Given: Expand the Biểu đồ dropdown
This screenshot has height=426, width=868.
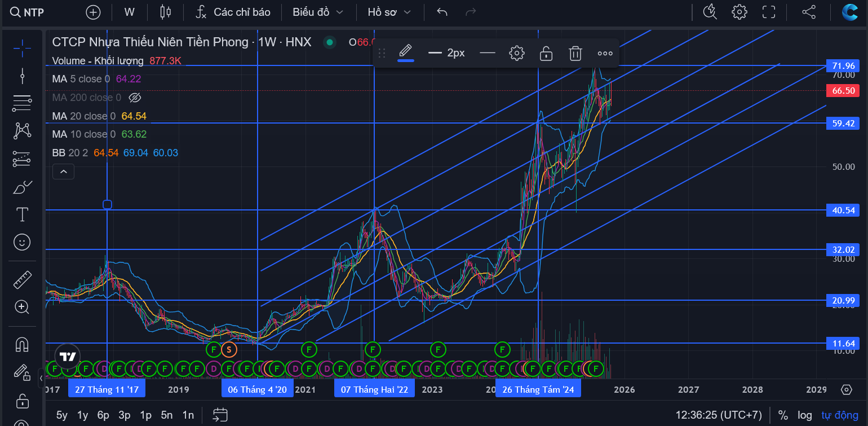Looking at the screenshot, I should (318, 12).
